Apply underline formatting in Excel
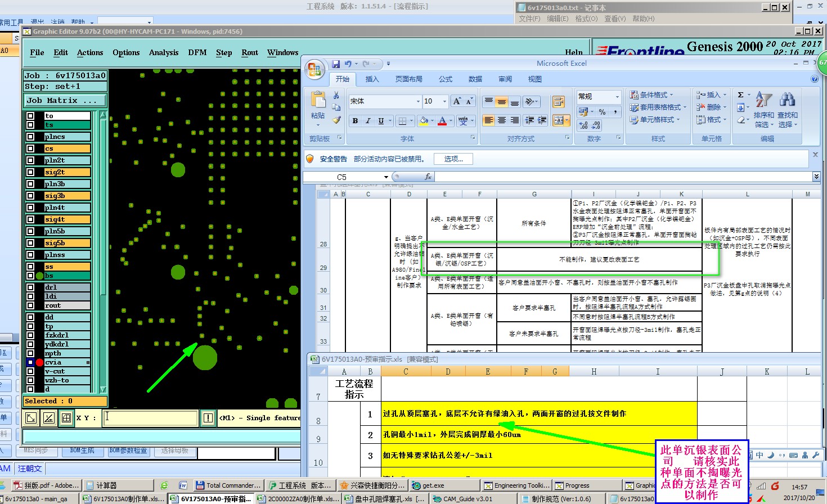 click(x=381, y=121)
